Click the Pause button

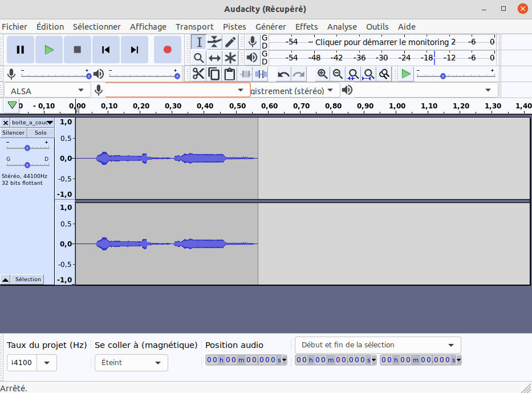pos(21,50)
